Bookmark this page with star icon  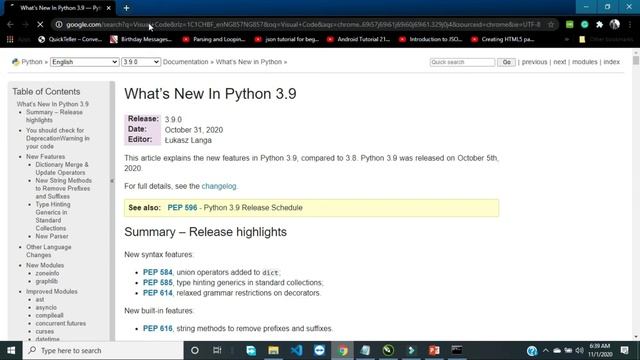[551, 24]
